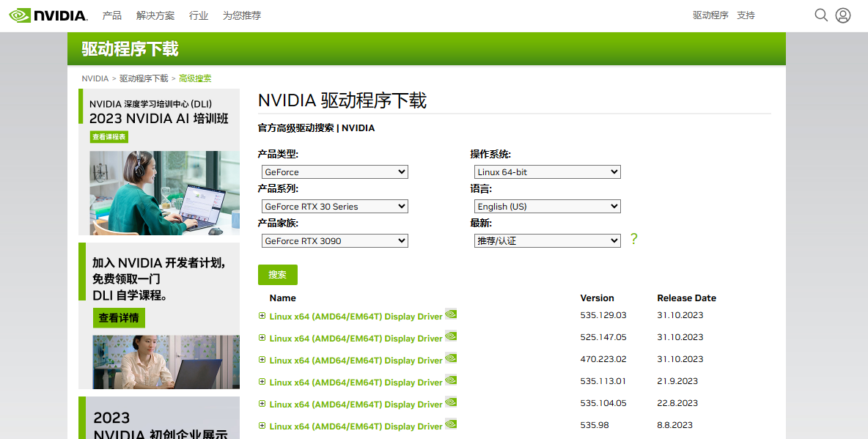868x439 pixels.
Task: Click the Release Date column header
Action: coord(686,298)
